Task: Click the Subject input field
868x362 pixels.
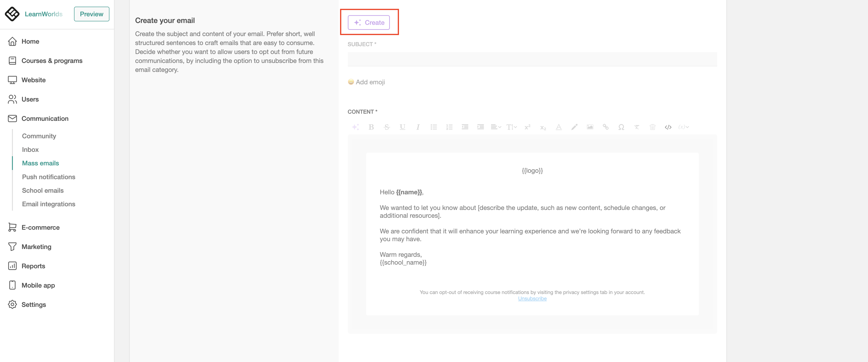Action: tap(532, 59)
